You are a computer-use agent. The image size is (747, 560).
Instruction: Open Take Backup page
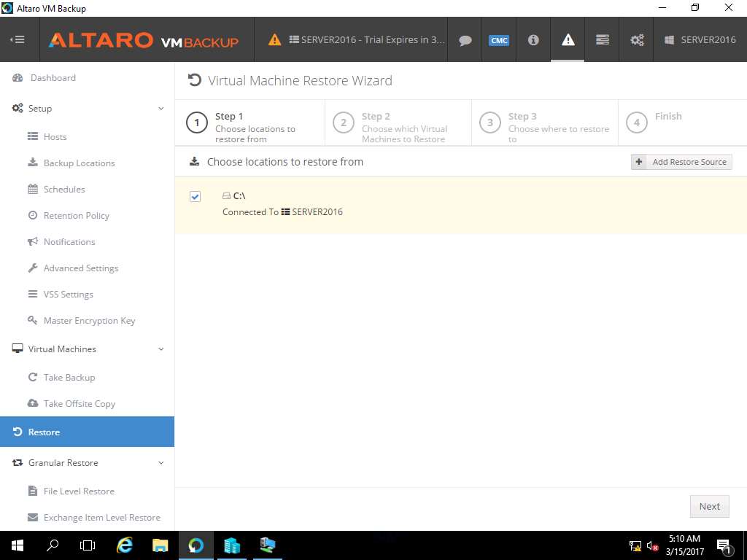pyautogui.click(x=69, y=377)
